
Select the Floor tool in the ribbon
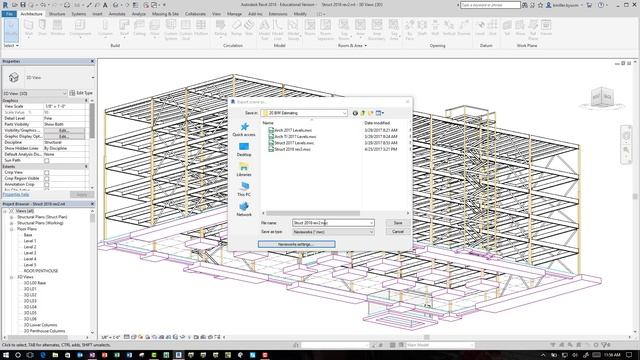tap(155, 28)
